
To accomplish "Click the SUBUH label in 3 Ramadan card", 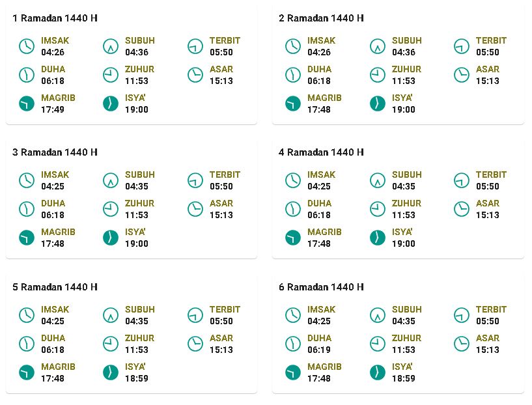I will pyautogui.click(x=140, y=175).
